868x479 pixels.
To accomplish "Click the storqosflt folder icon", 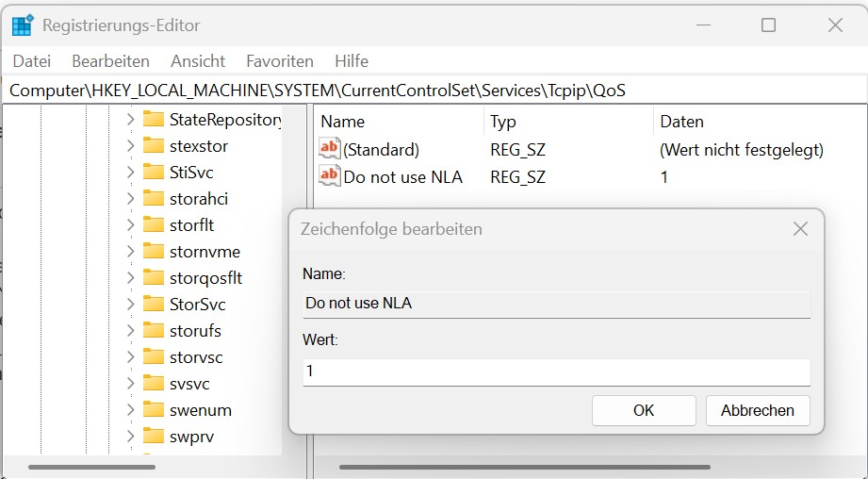I will tap(154, 277).
